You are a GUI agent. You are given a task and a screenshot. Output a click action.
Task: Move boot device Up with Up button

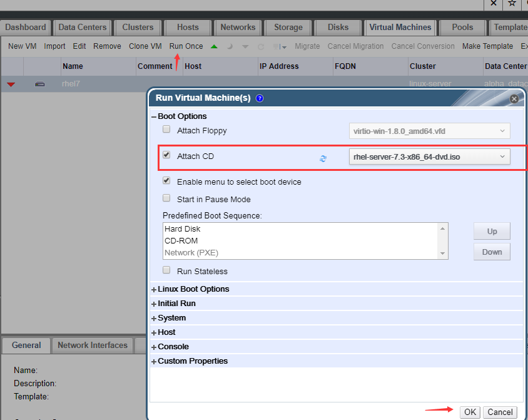[492, 232]
